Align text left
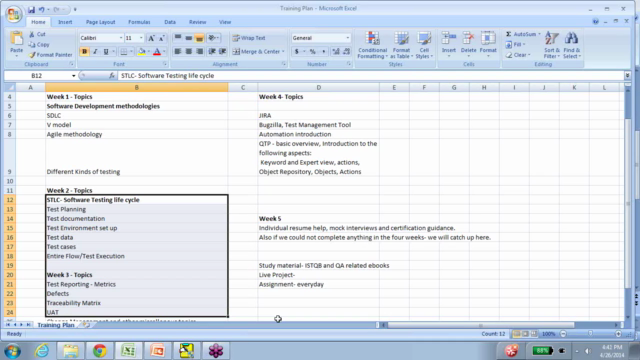640x360 pixels. click(178, 51)
